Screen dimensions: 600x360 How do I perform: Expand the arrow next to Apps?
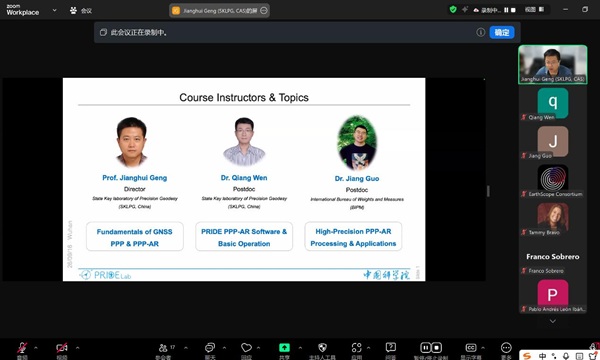tap(368, 348)
